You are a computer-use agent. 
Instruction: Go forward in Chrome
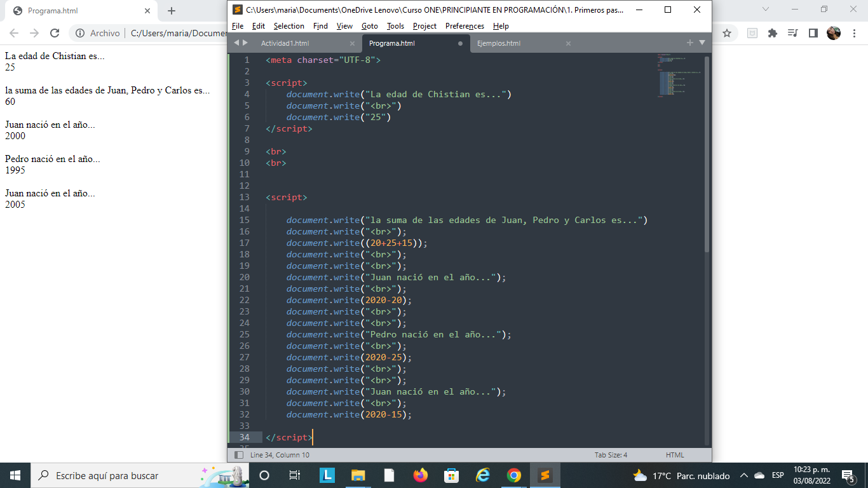click(34, 33)
